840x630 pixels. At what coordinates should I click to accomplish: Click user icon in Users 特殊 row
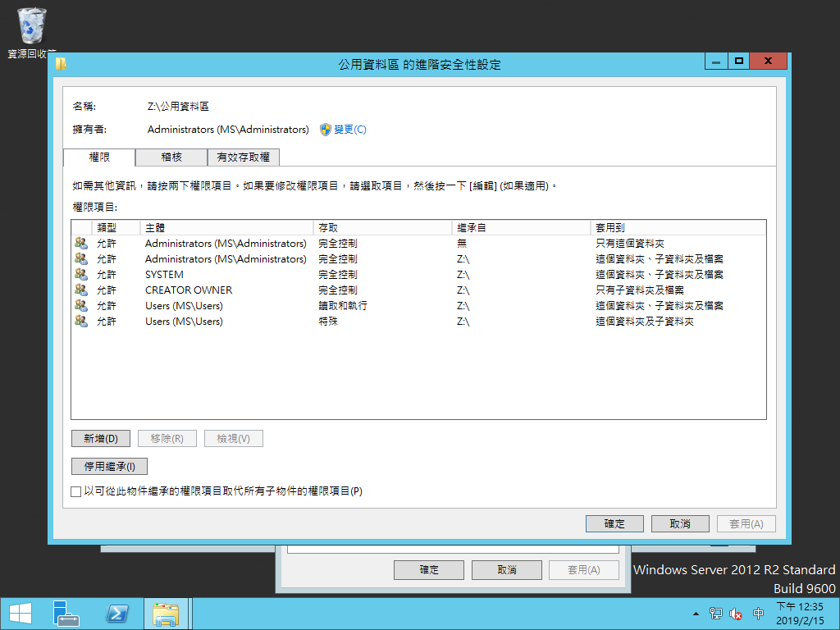(x=81, y=322)
